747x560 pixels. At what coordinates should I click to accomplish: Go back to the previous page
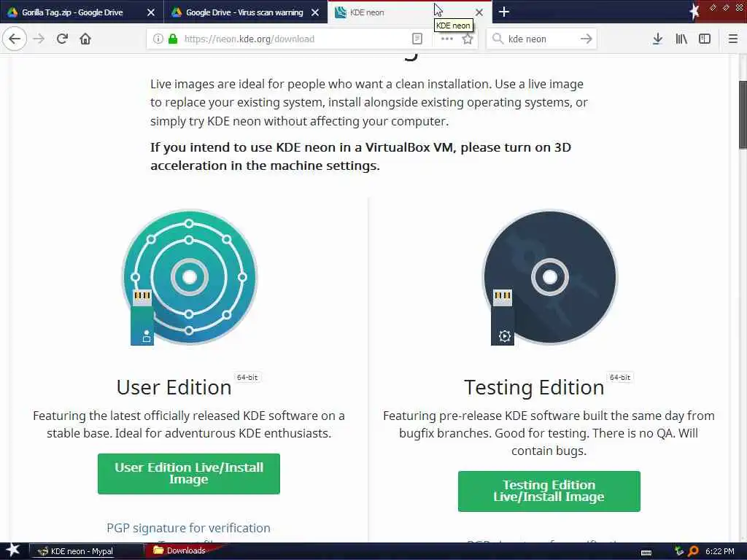point(15,39)
